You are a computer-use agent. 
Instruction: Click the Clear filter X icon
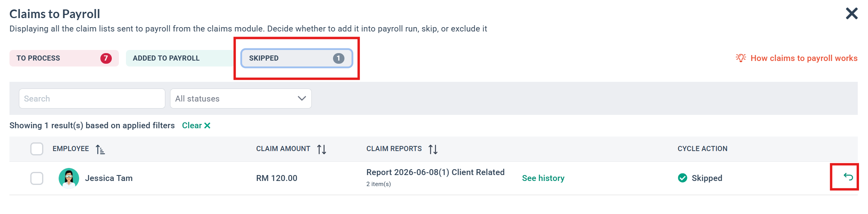click(x=207, y=125)
